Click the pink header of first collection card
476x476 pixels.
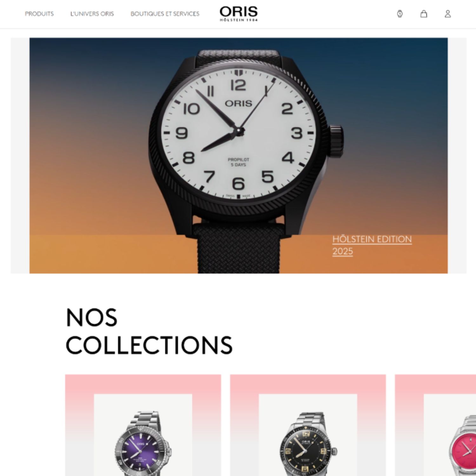[143, 384]
